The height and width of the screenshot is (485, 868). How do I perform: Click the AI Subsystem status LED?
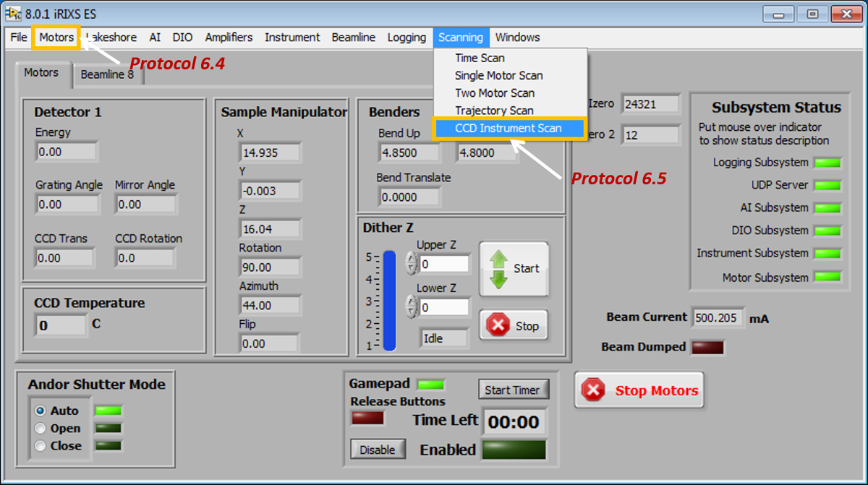pos(828,208)
